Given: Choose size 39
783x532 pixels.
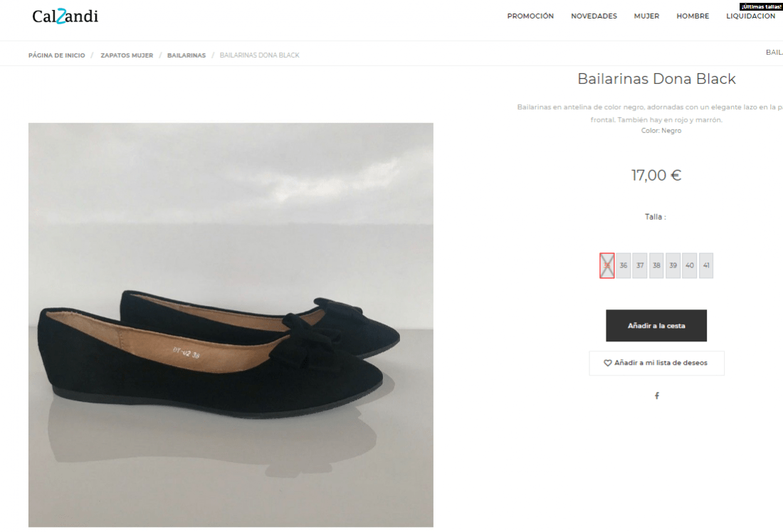Looking at the screenshot, I should pyautogui.click(x=673, y=265).
